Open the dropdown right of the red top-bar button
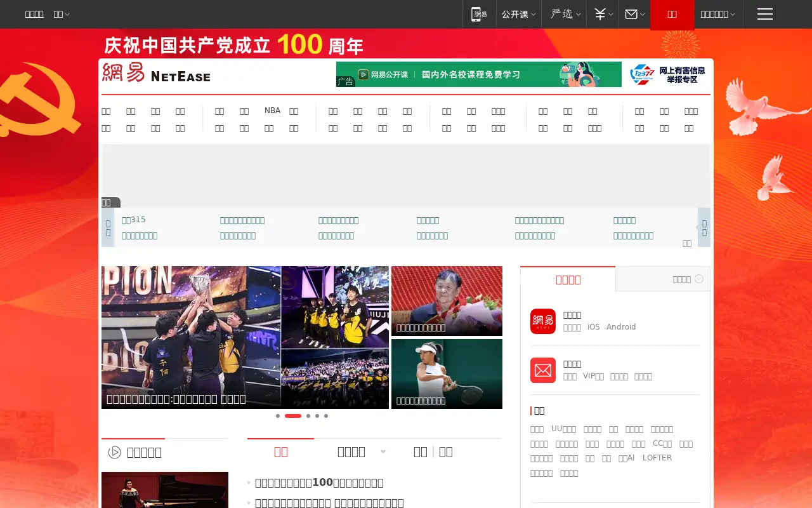This screenshot has width=812, height=508. (x=718, y=14)
